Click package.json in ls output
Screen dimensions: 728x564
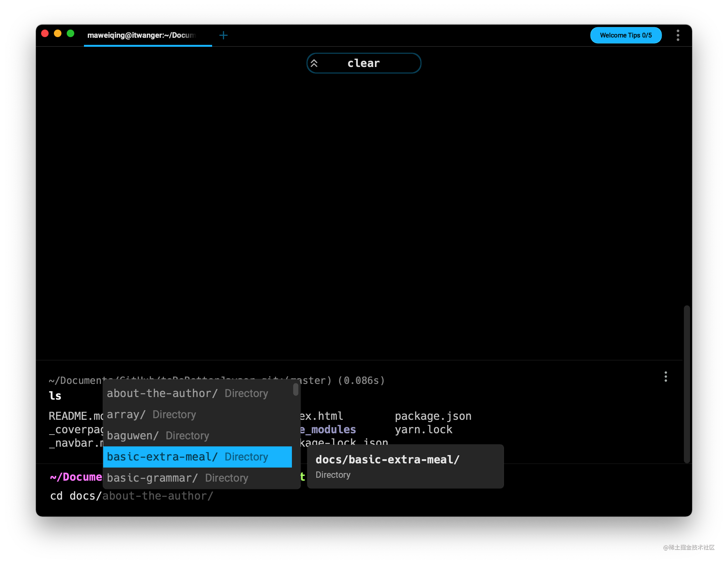[433, 416]
